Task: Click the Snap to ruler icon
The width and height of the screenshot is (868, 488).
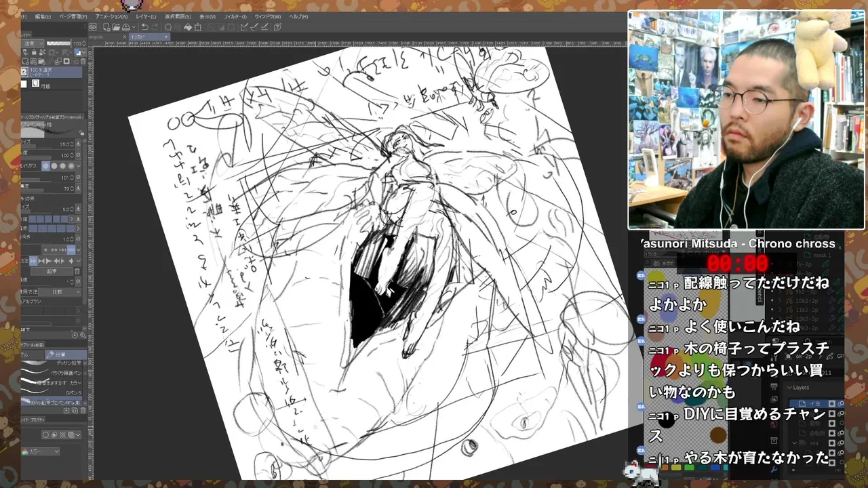Action: (243, 27)
